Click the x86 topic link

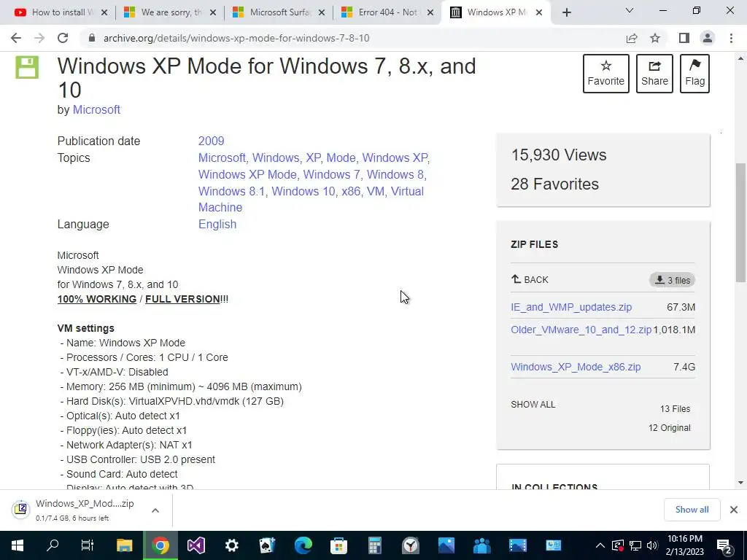[x=351, y=191]
